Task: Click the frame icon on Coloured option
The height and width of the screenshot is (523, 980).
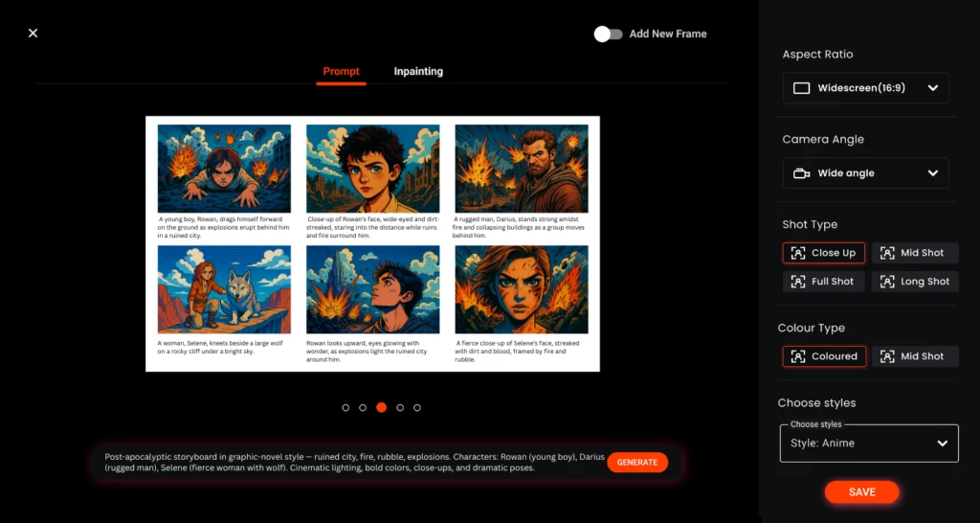Action: pyautogui.click(x=798, y=356)
